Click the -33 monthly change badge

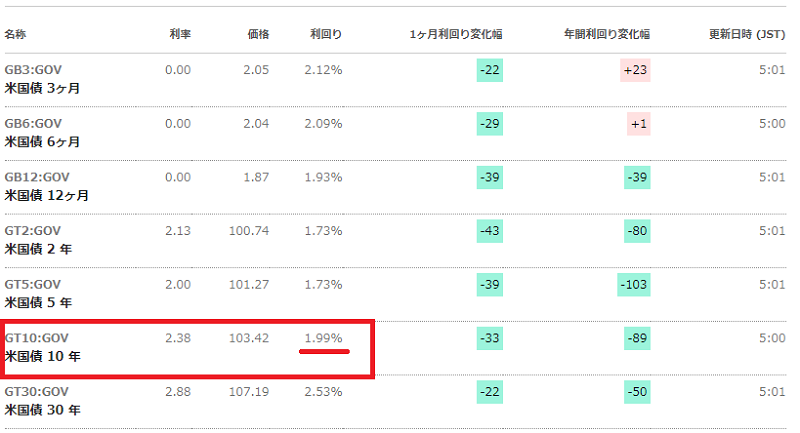pos(490,338)
